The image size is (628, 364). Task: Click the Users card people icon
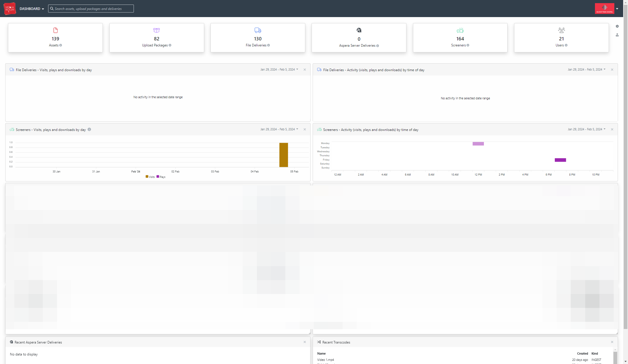click(561, 30)
